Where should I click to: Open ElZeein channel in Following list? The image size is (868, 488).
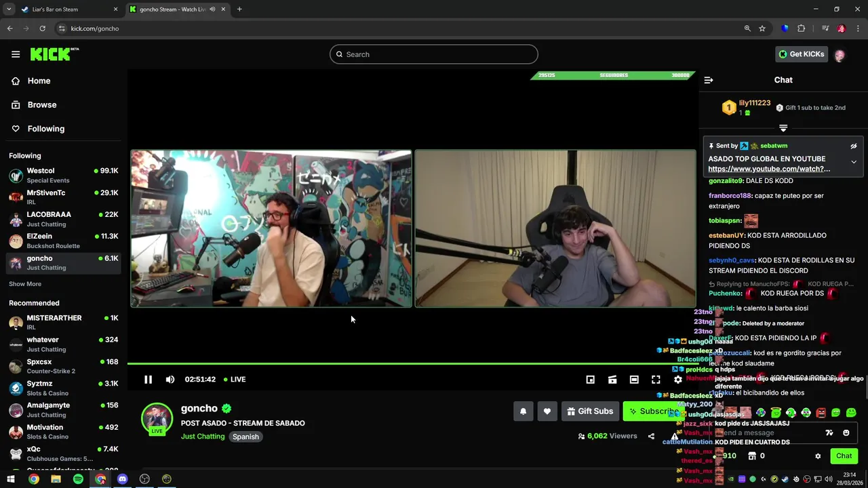[64, 241]
